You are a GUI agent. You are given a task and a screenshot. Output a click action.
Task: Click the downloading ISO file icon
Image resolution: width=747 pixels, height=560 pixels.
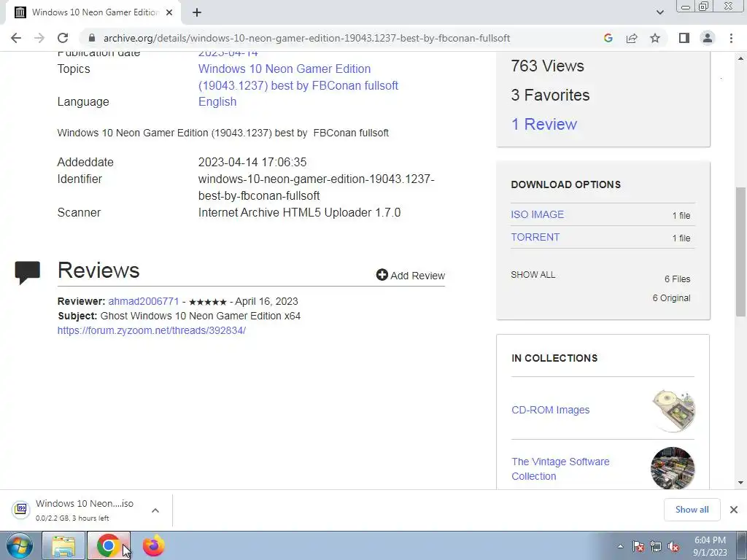[x=21, y=510]
